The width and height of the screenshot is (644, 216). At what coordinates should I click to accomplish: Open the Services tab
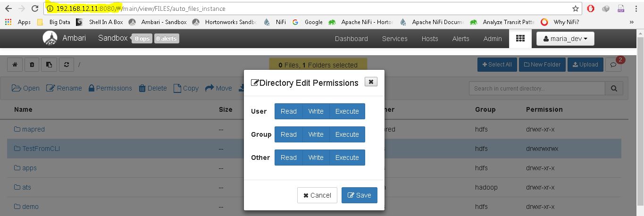pos(395,39)
